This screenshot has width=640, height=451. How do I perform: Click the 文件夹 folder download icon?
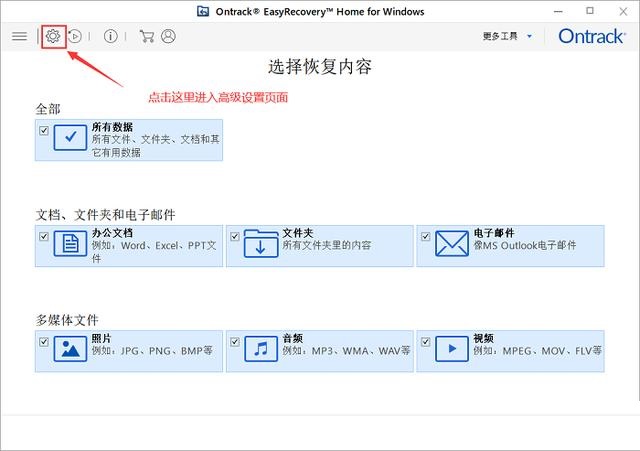261,243
